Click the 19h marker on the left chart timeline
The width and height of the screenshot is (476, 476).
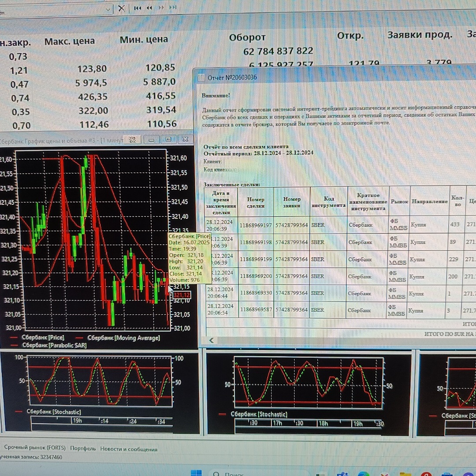77,421
